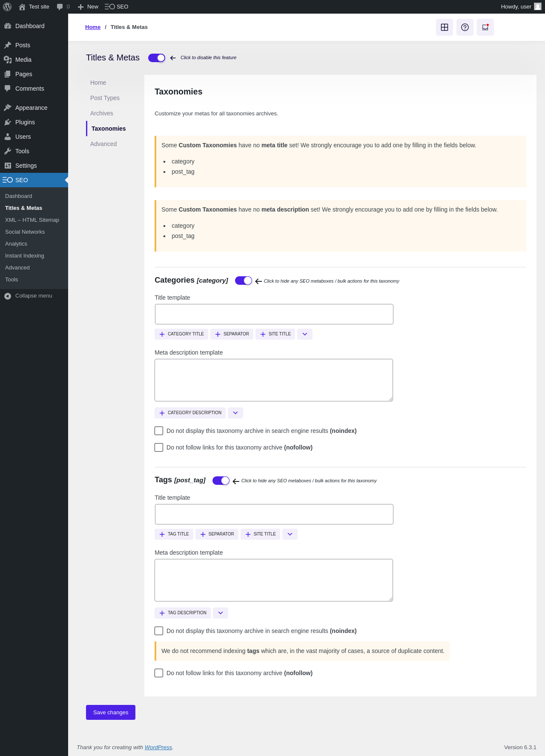Insert the Category Title tag

(181, 334)
